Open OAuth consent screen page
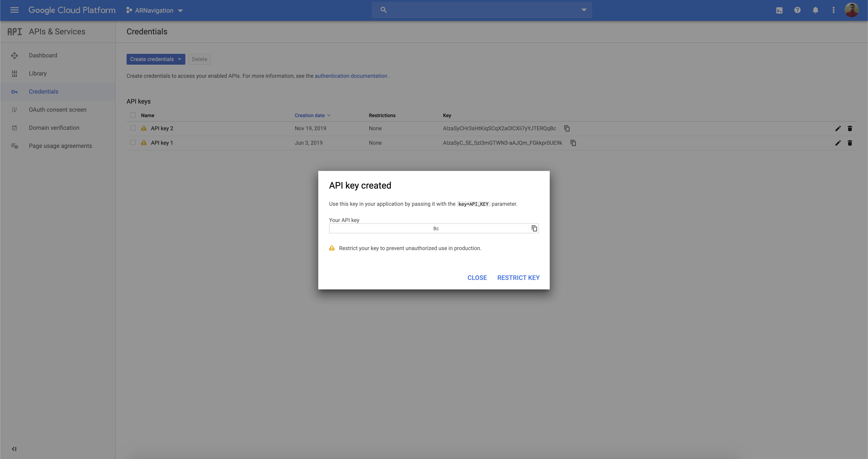 pos(58,109)
